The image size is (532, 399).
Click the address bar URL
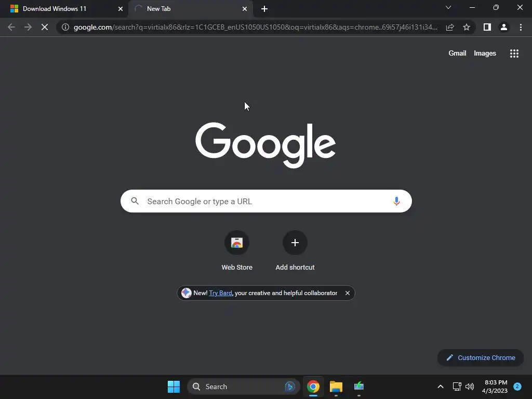(x=255, y=27)
